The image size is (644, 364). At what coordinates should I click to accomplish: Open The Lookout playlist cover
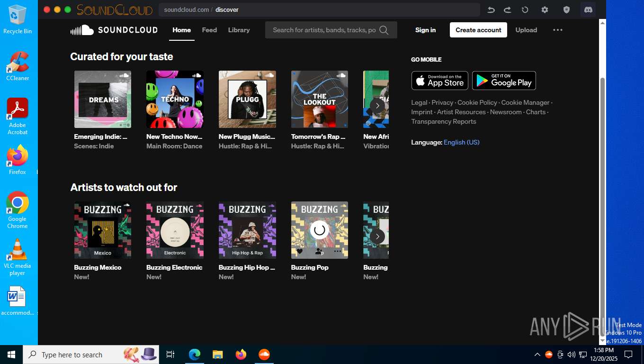(320, 99)
